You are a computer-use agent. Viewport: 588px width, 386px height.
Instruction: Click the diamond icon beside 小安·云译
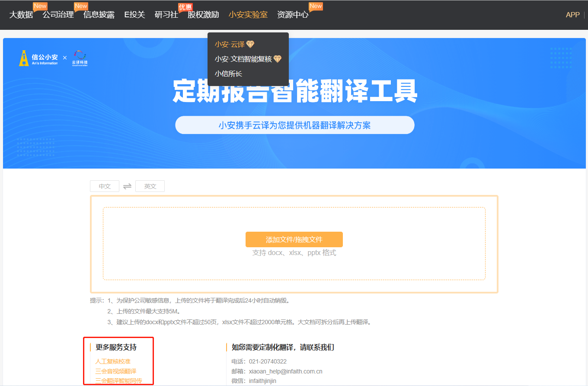click(x=250, y=45)
